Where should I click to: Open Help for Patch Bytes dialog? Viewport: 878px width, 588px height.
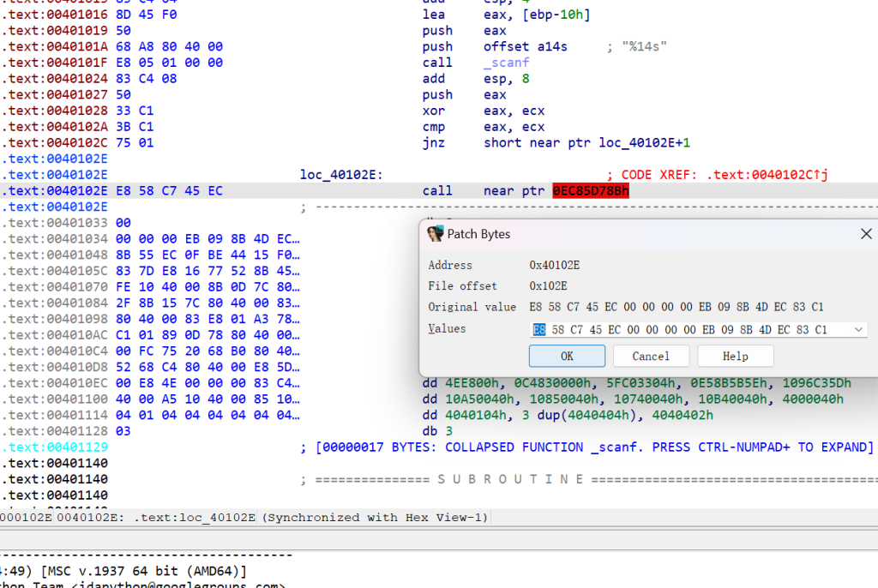tap(735, 356)
